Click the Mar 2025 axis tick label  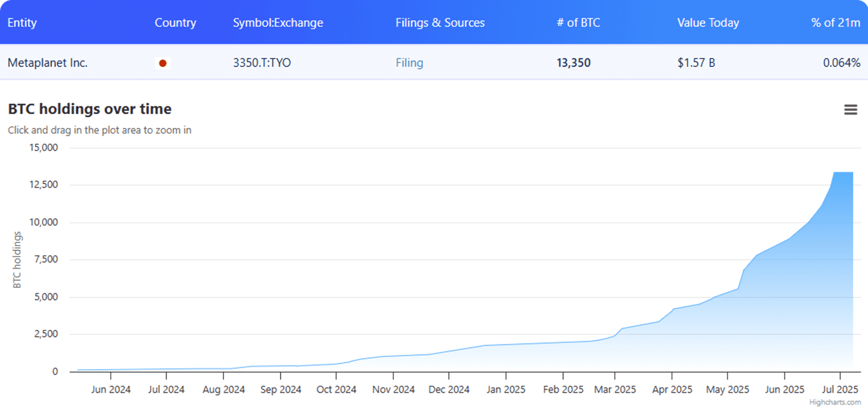tap(615, 389)
